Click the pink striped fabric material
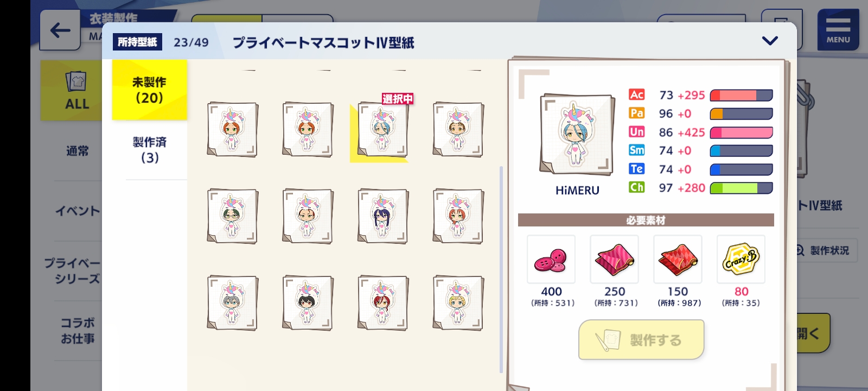 [614, 259]
